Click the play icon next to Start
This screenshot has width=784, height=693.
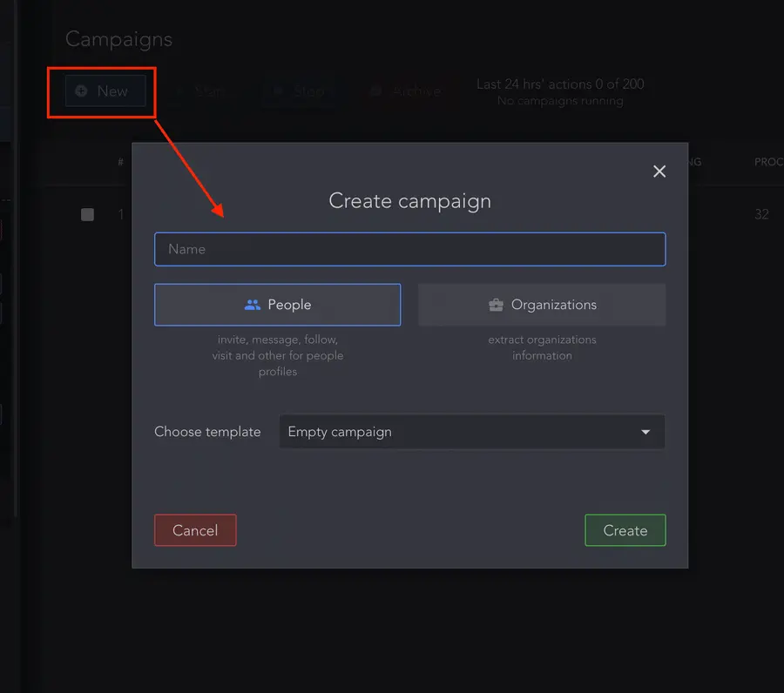click(x=182, y=91)
